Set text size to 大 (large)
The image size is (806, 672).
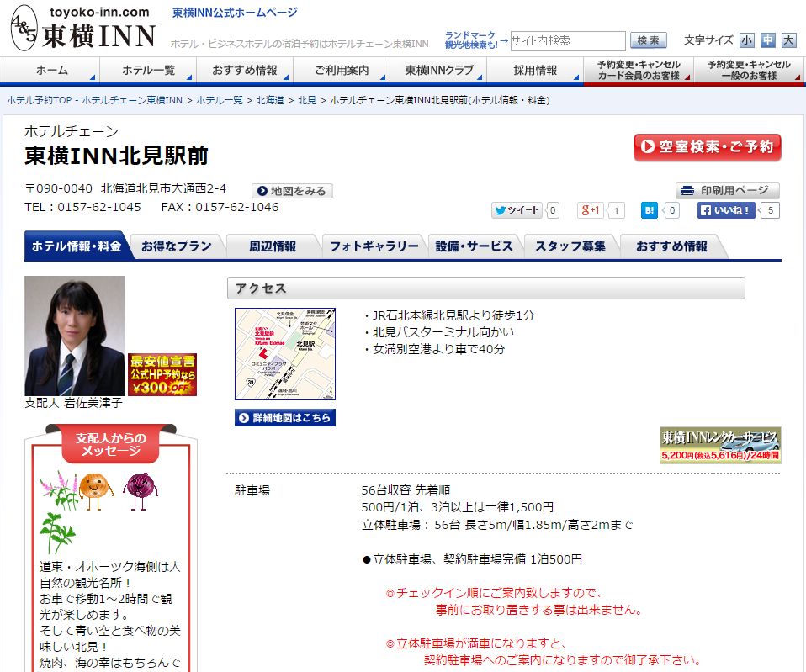point(788,40)
